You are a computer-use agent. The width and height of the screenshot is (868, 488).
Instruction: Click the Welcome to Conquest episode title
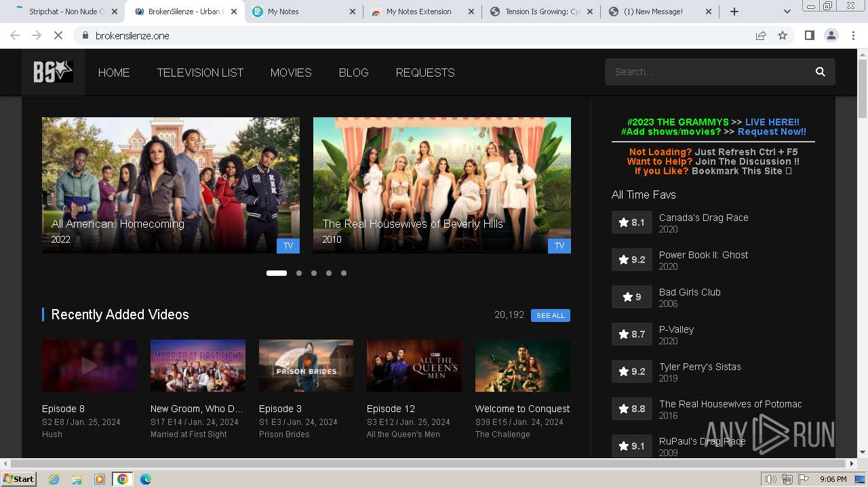pos(522,409)
